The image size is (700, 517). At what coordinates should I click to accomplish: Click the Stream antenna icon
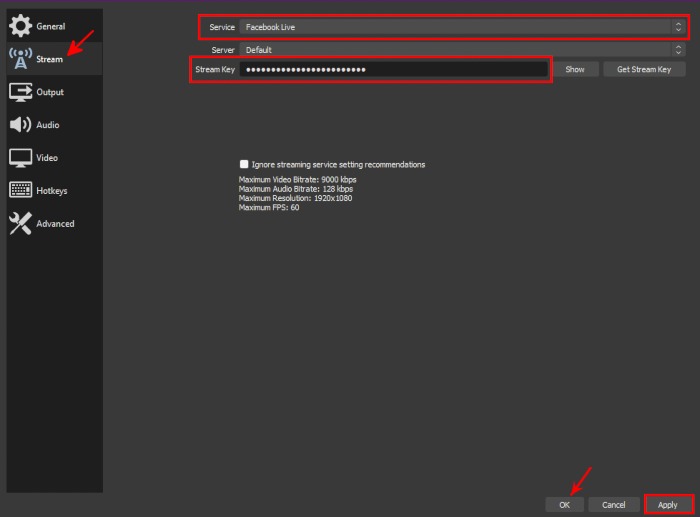pos(20,59)
